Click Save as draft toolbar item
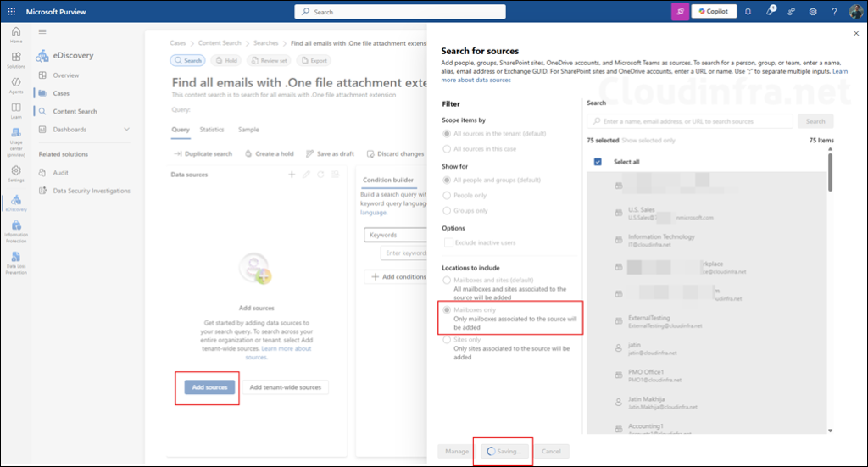This screenshot has height=467, width=868. (330, 153)
